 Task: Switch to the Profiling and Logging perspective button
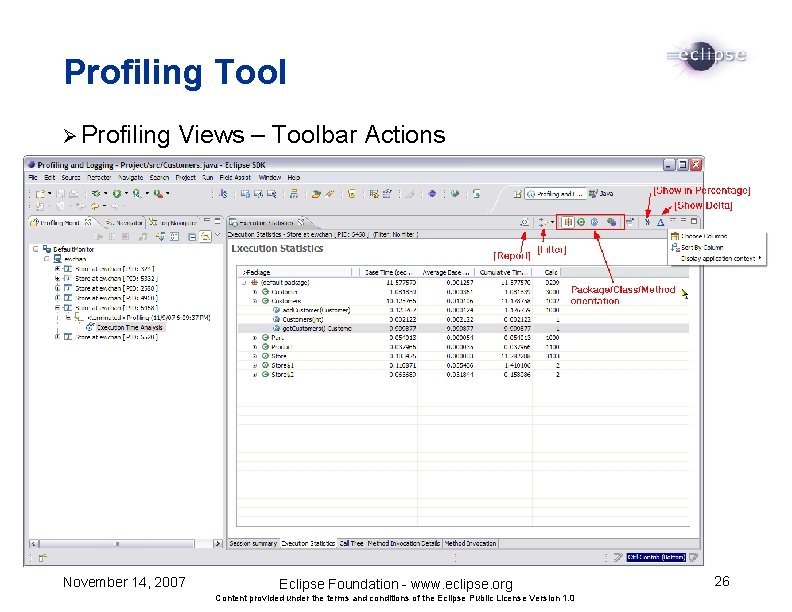pyautogui.click(x=555, y=194)
